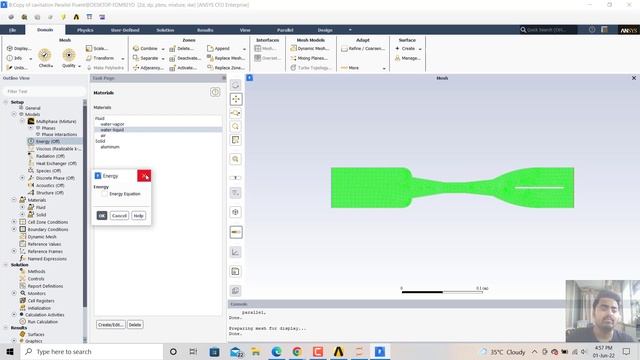The height and width of the screenshot is (360, 640).
Task: Click the Scale mesh button
Action: 97,49
